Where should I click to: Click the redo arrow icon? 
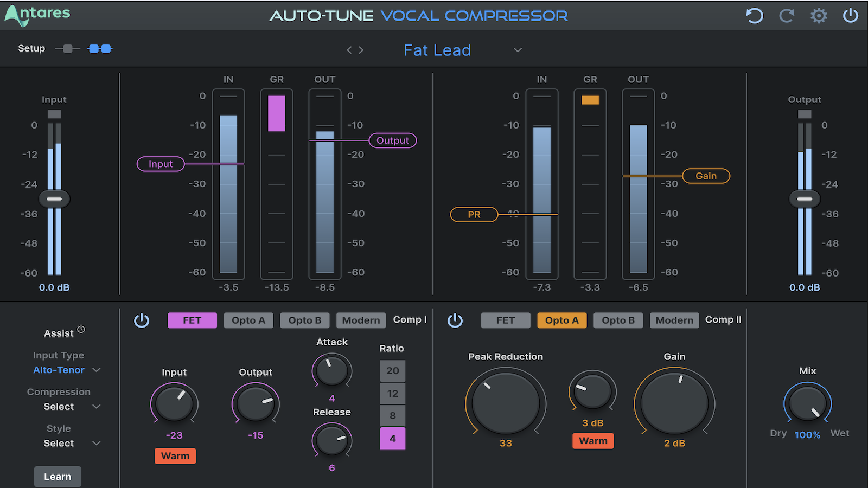(x=786, y=16)
